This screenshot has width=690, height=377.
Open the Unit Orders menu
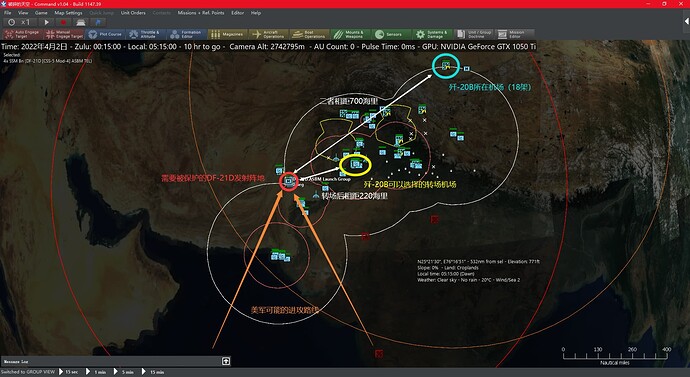point(133,13)
